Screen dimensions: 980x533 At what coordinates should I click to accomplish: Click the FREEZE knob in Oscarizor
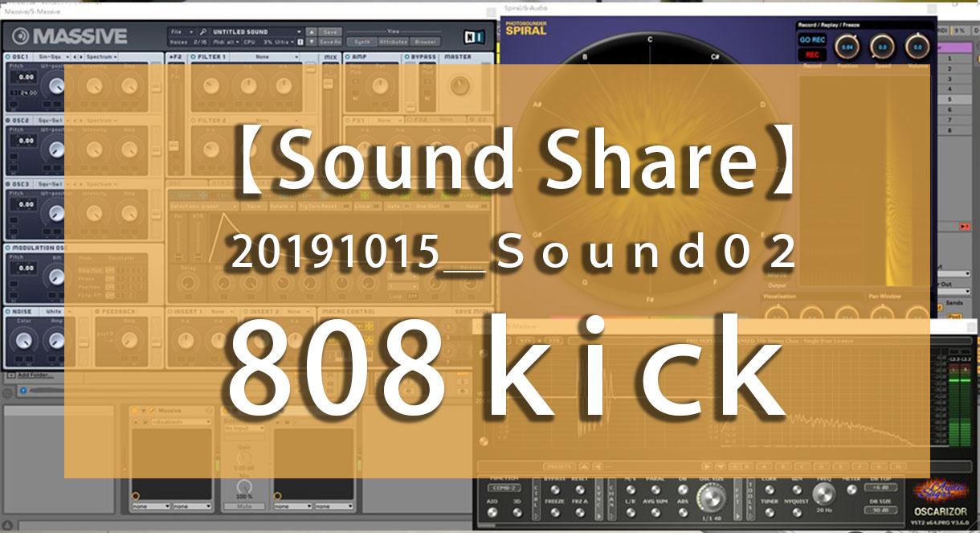tap(555, 513)
